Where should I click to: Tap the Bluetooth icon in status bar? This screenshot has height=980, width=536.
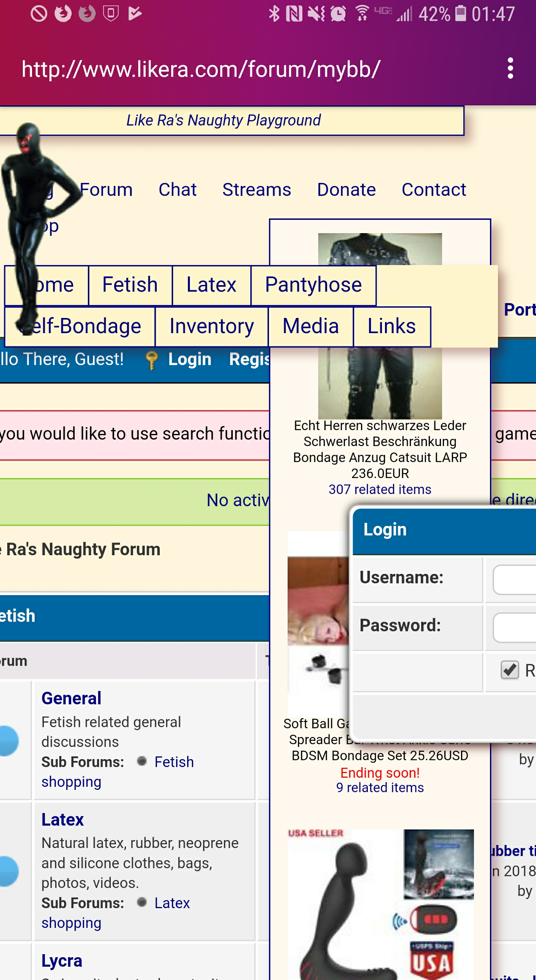pyautogui.click(x=274, y=14)
